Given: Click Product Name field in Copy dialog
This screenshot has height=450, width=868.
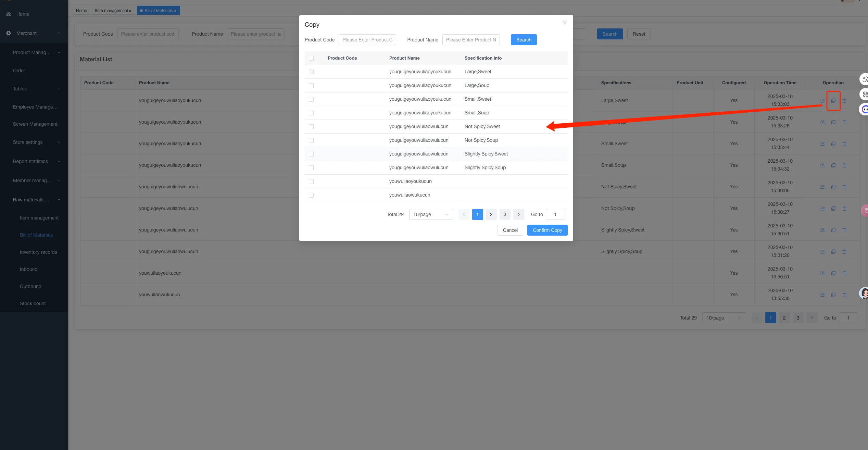Looking at the screenshot, I should [471, 40].
